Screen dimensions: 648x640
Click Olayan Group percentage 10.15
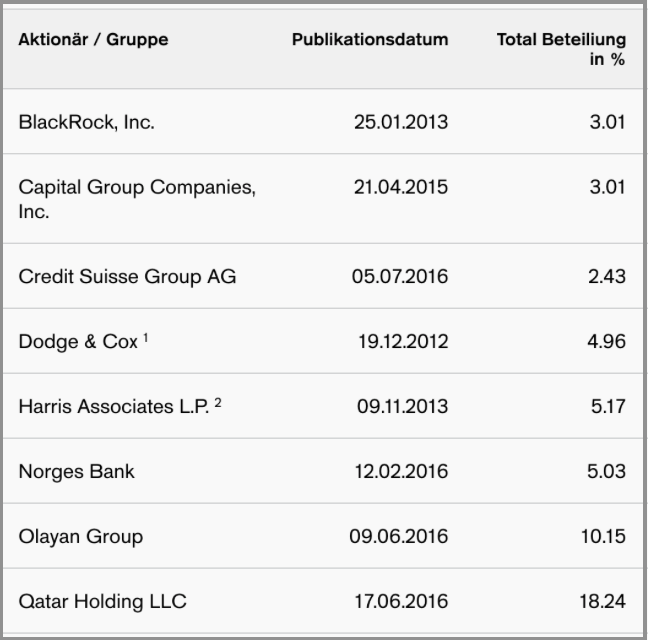(x=603, y=537)
